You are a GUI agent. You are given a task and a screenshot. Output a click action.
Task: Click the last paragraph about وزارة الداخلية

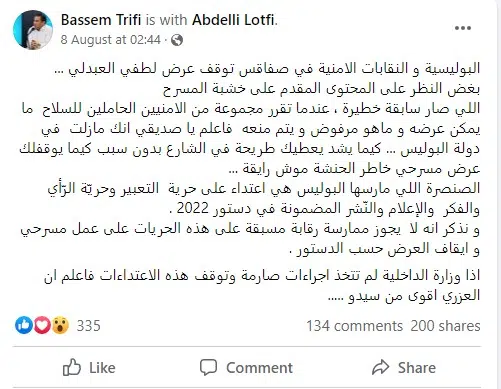coord(262,286)
